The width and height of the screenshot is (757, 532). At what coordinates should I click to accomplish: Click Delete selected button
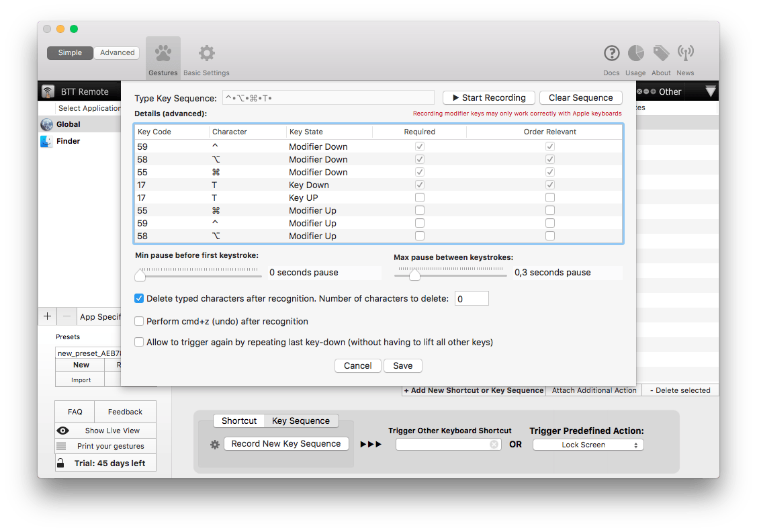(x=680, y=390)
